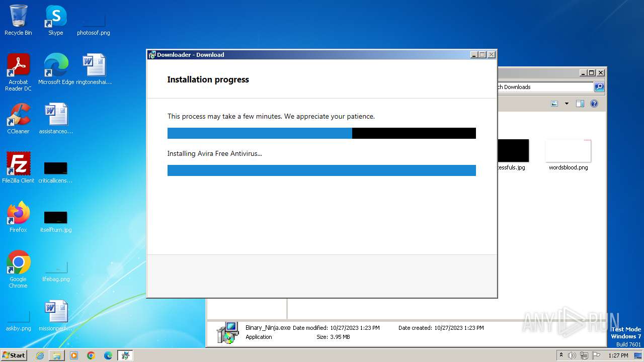The image size is (644, 362).
Task: Close the Downloader installer window
Action: pyautogui.click(x=492, y=55)
